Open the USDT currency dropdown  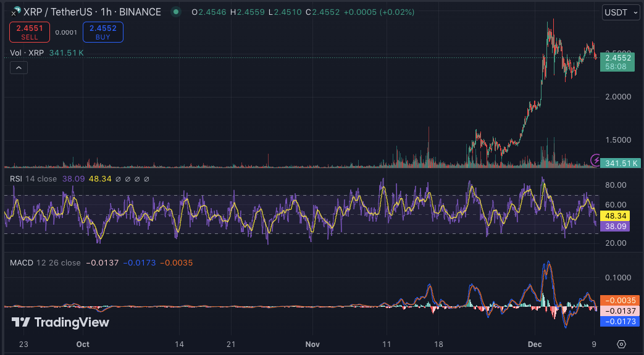click(620, 12)
